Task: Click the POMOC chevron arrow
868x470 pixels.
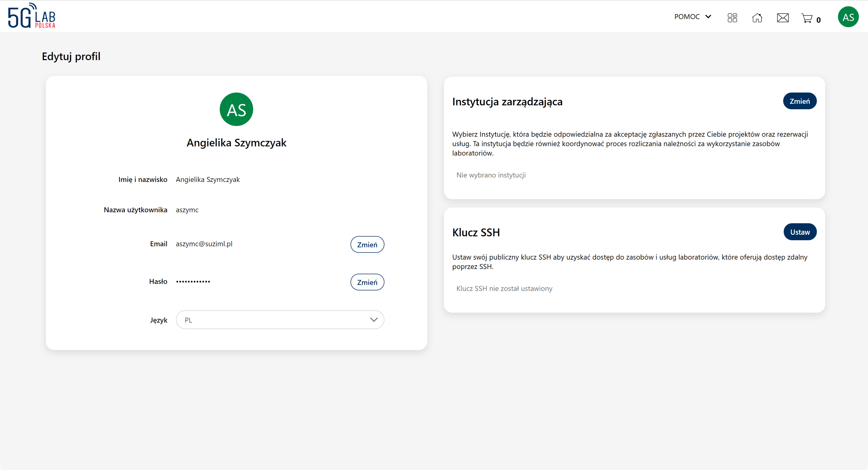Action: pyautogui.click(x=708, y=17)
